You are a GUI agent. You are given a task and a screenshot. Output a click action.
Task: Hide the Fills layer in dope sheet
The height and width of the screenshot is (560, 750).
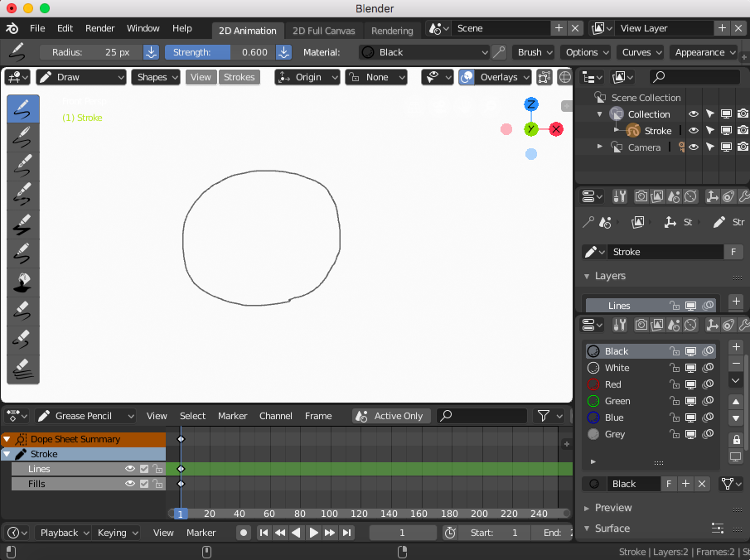[129, 484]
